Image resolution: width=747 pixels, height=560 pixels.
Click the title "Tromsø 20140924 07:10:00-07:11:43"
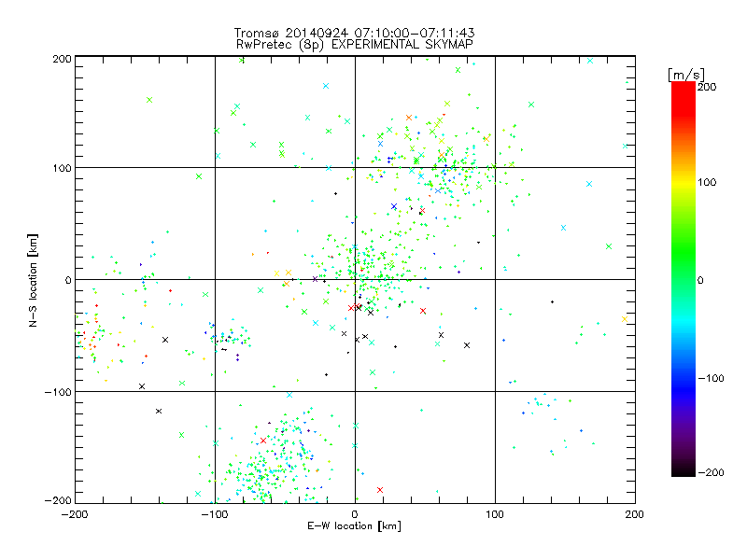coord(354,33)
